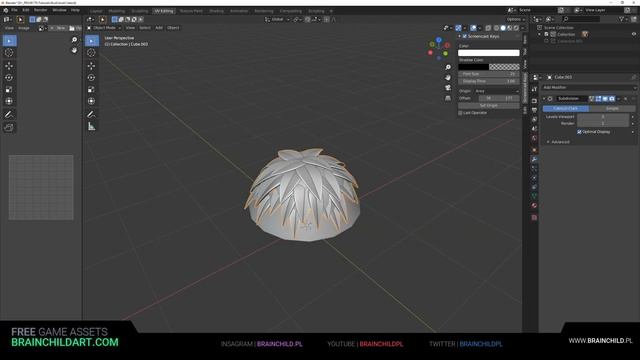The width and height of the screenshot is (640, 360).
Task: Open the Object Mode dropdown
Action: coord(104,28)
